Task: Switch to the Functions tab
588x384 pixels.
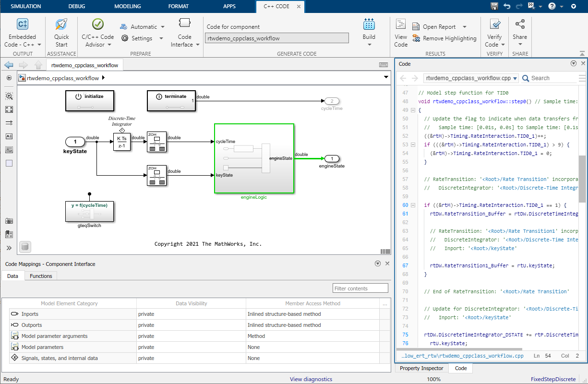Action: tap(41, 276)
